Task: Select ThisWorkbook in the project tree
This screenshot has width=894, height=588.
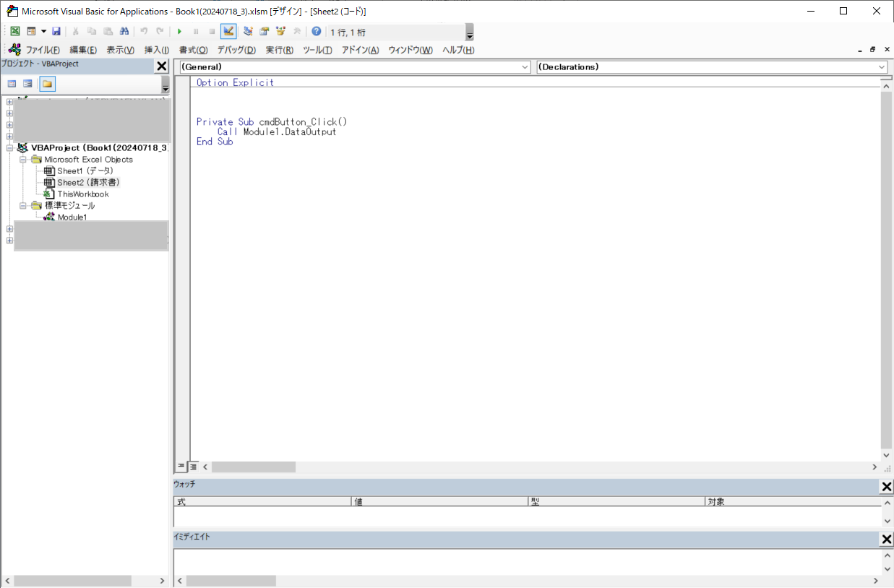Action: click(x=83, y=194)
